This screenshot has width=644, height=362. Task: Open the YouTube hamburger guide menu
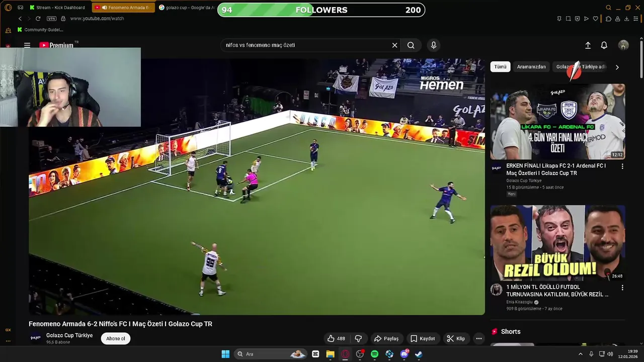pos(27,45)
